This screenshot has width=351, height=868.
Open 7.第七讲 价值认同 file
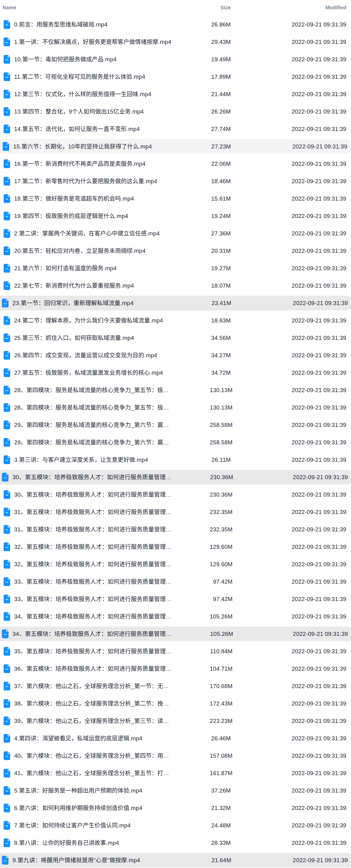tap(72, 825)
